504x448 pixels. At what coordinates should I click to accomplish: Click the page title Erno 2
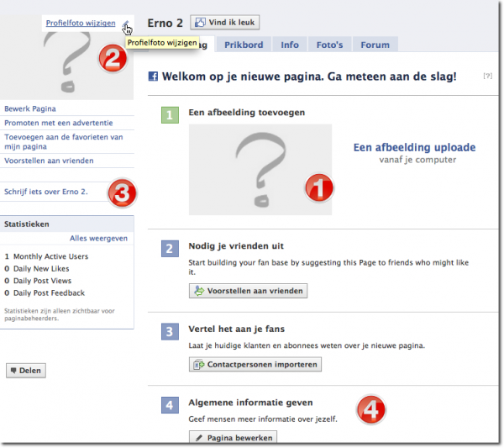[x=165, y=24]
